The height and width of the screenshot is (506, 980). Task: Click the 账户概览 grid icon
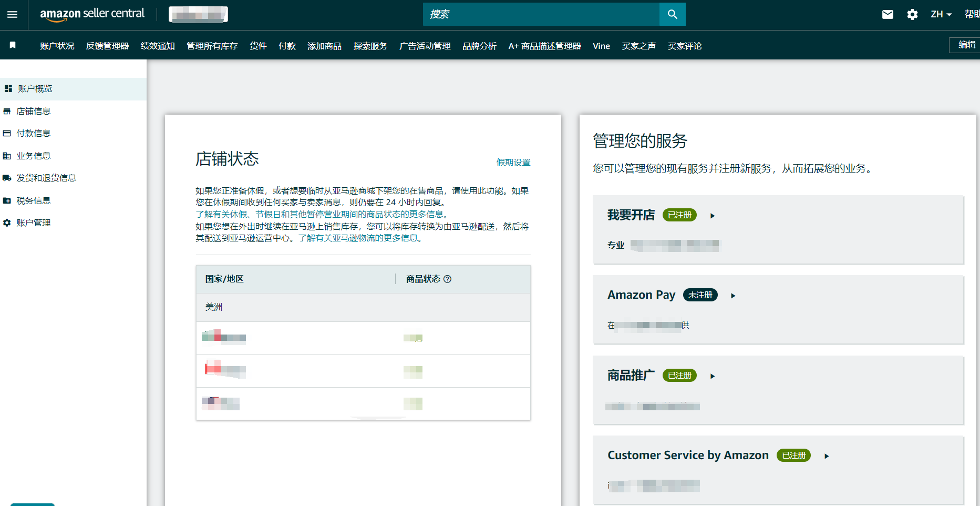(x=8, y=89)
